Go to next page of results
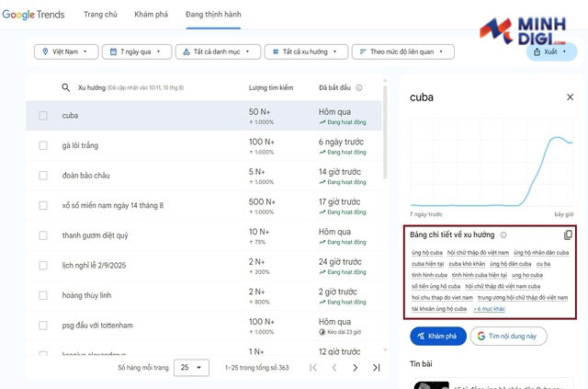588x389 pixels. pyautogui.click(x=356, y=368)
